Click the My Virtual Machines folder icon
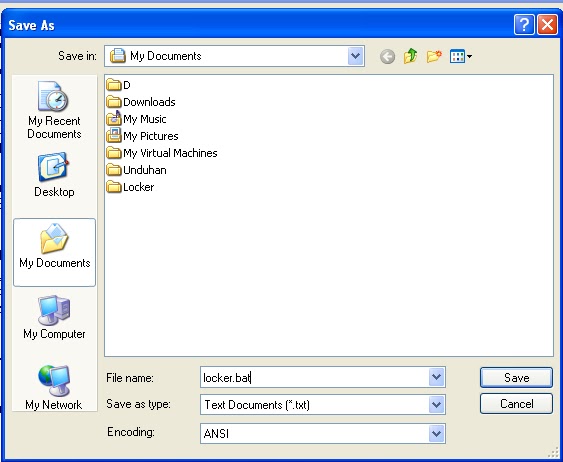Viewport: 563px width, 462px height. point(114,153)
